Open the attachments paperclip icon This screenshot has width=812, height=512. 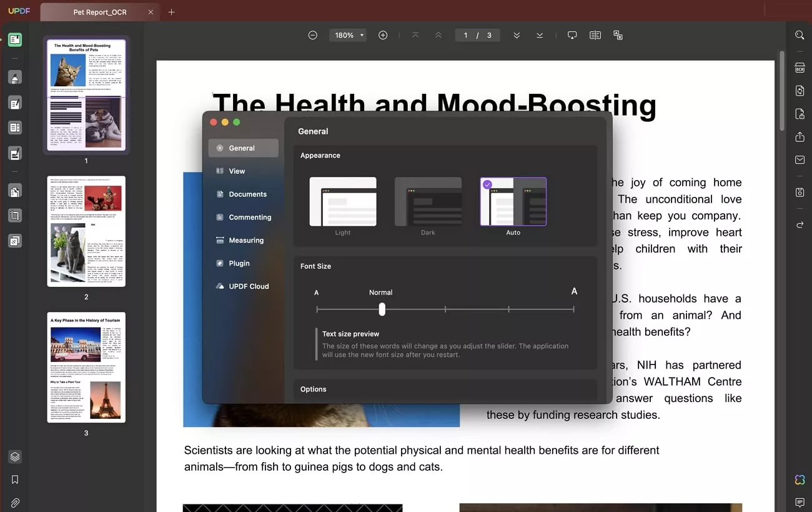(x=15, y=503)
